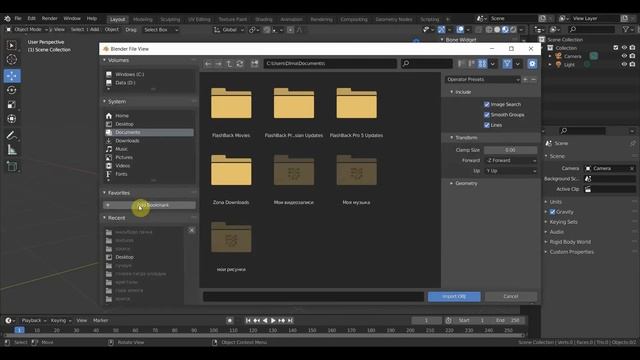Select the Scale tool in left toolbar
This screenshot has height=360, width=640.
tap(11, 104)
